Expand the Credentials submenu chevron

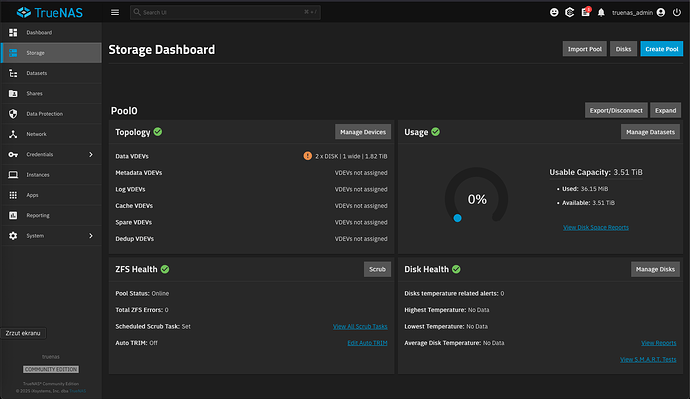point(91,154)
